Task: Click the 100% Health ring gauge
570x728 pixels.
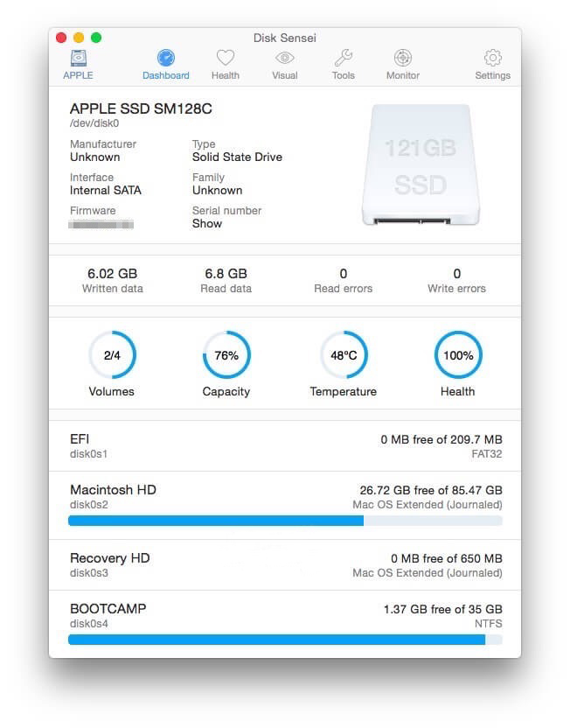Action: (x=458, y=355)
